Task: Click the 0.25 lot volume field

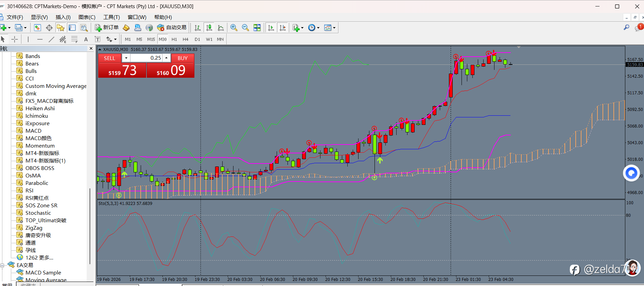Action: pos(146,58)
